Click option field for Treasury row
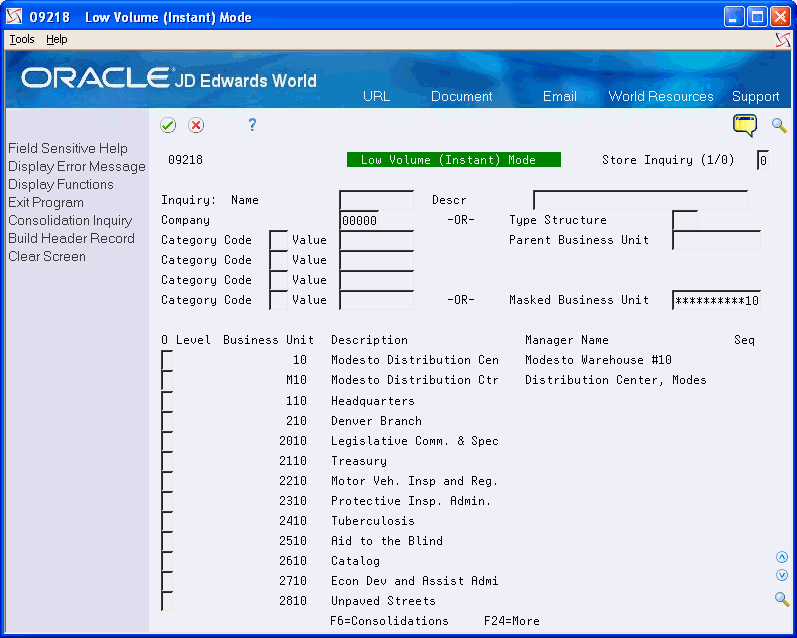The image size is (797, 638). 167,461
